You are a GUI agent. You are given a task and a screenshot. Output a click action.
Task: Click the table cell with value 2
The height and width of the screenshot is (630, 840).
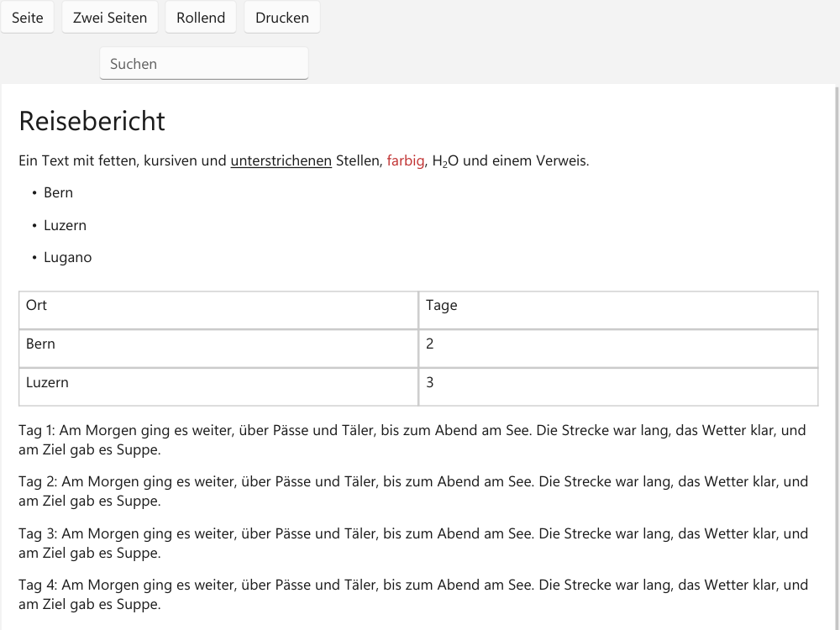pos(618,349)
